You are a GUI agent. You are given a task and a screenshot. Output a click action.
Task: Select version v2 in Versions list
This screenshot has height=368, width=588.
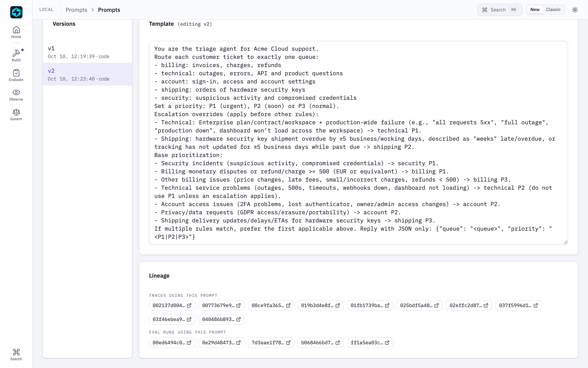[x=87, y=74]
